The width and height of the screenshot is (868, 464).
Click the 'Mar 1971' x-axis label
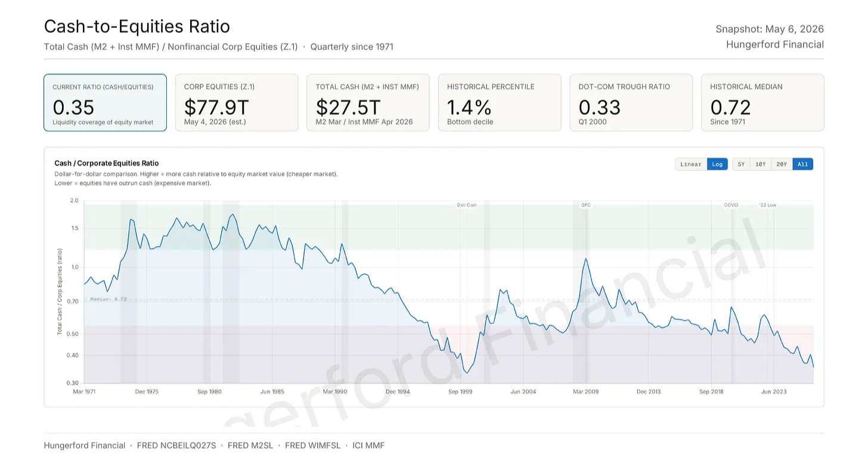tap(84, 392)
